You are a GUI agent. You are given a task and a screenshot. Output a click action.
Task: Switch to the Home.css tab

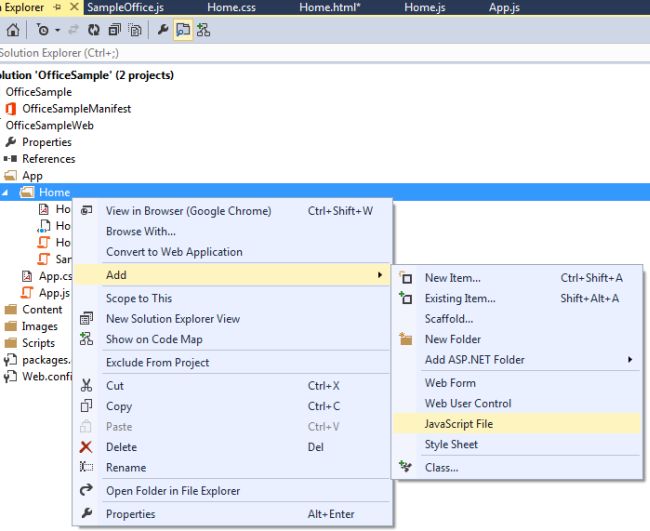pos(231,7)
